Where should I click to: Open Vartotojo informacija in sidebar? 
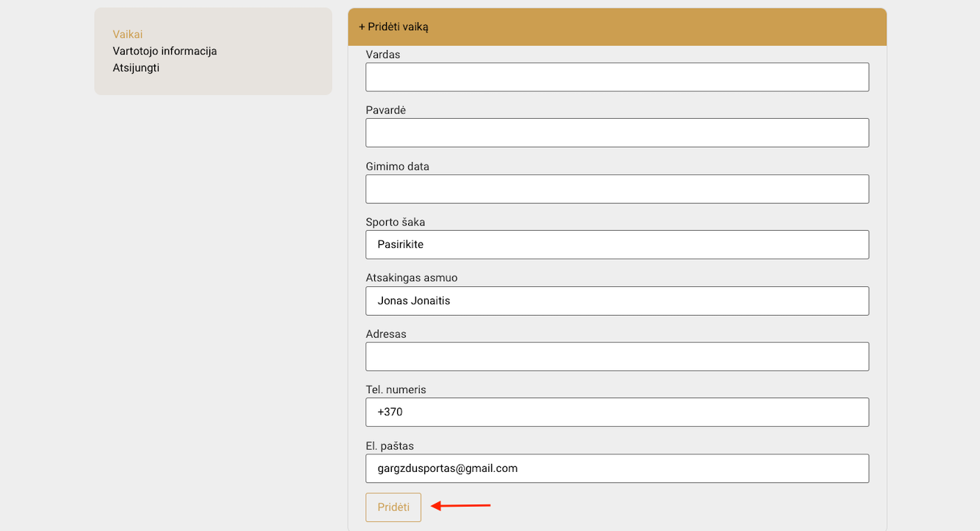pos(165,52)
